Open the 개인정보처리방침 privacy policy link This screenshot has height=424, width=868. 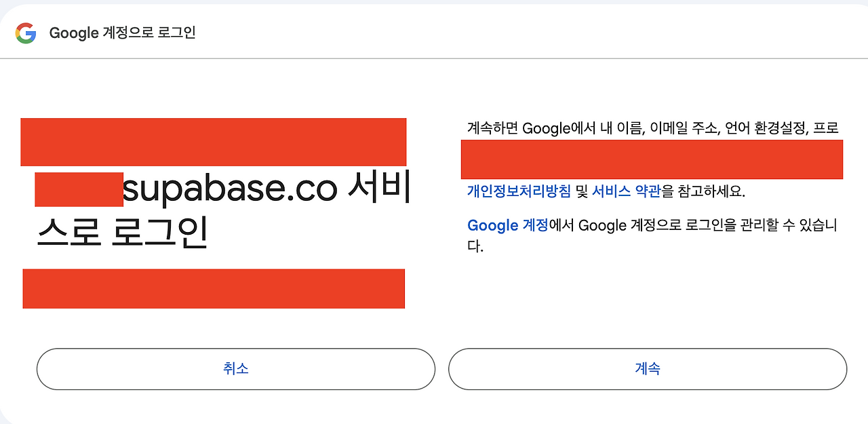pyautogui.click(x=519, y=191)
